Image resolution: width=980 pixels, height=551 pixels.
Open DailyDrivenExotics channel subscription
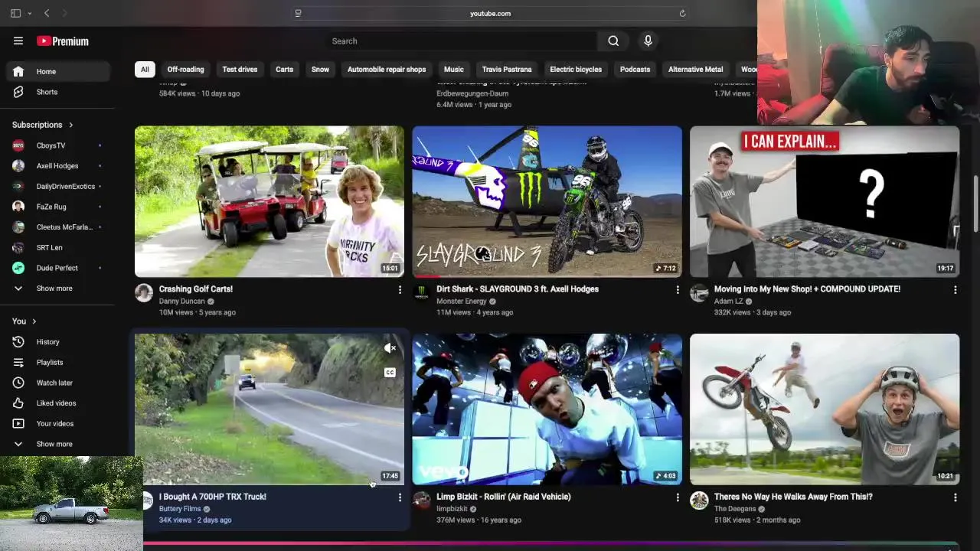pos(58,186)
